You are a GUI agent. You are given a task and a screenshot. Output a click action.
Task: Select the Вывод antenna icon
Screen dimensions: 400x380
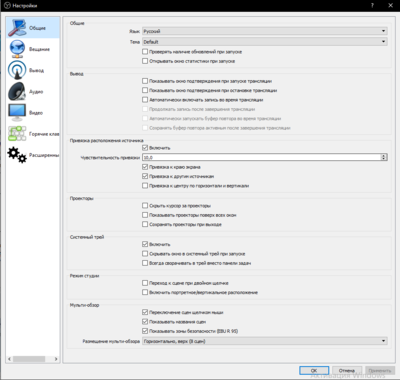(x=17, y=70)
